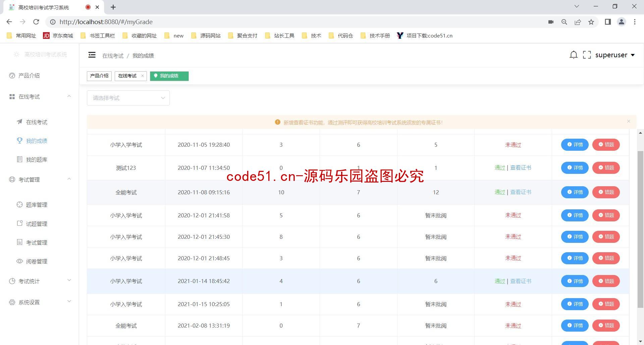The height and width of the screenshot is (345, 644).
Task: Open sidebar submenu 考试管理 with document icon
Action: [x=40, y=243]
